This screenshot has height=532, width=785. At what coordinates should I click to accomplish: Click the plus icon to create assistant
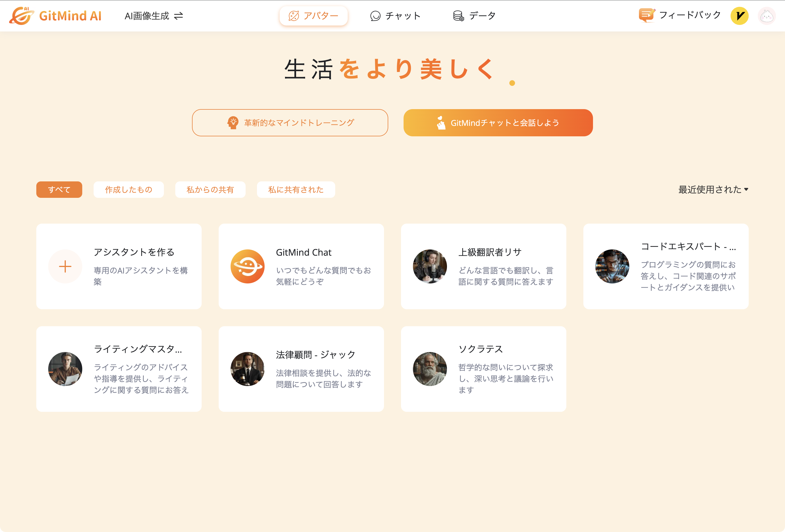pos(65,266)
